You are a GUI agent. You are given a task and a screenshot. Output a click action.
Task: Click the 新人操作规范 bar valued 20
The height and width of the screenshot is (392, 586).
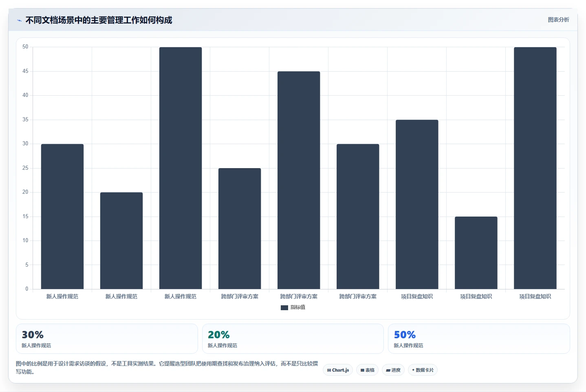[x=121, y=241]
